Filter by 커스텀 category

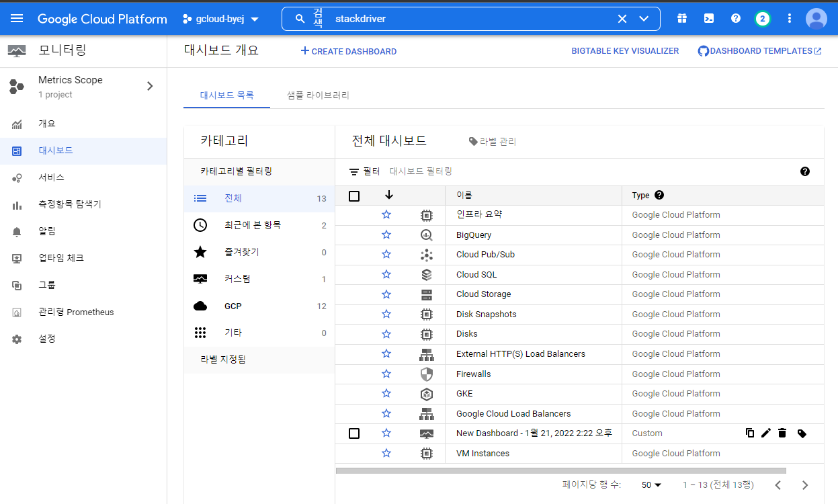pyautogui.click(x=259, y=279)
